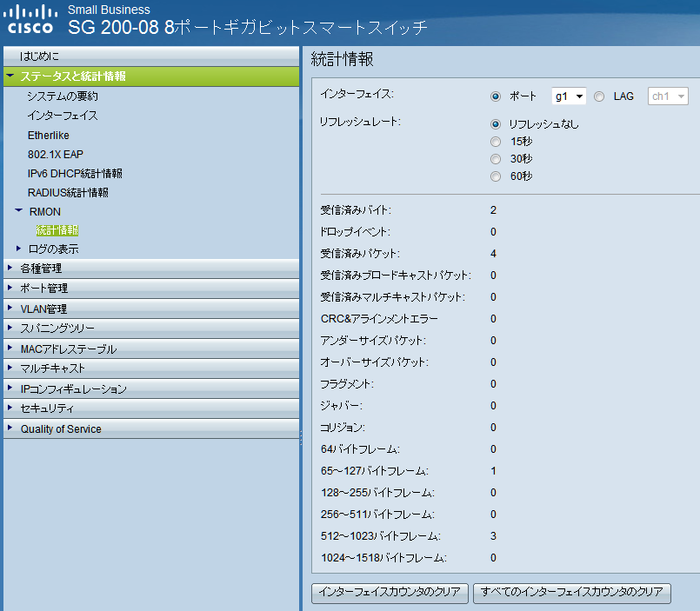Open RADIUS統計情報 page

[x=68, y=193]
